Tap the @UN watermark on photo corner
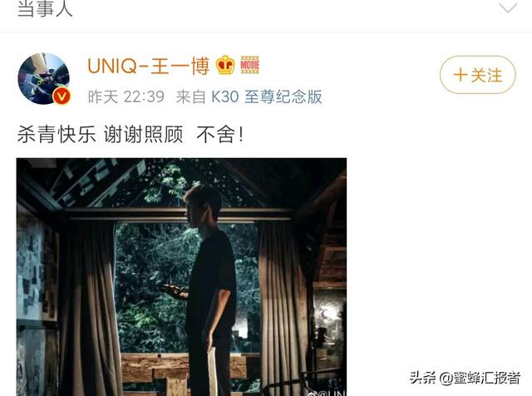 coord(327,393)
